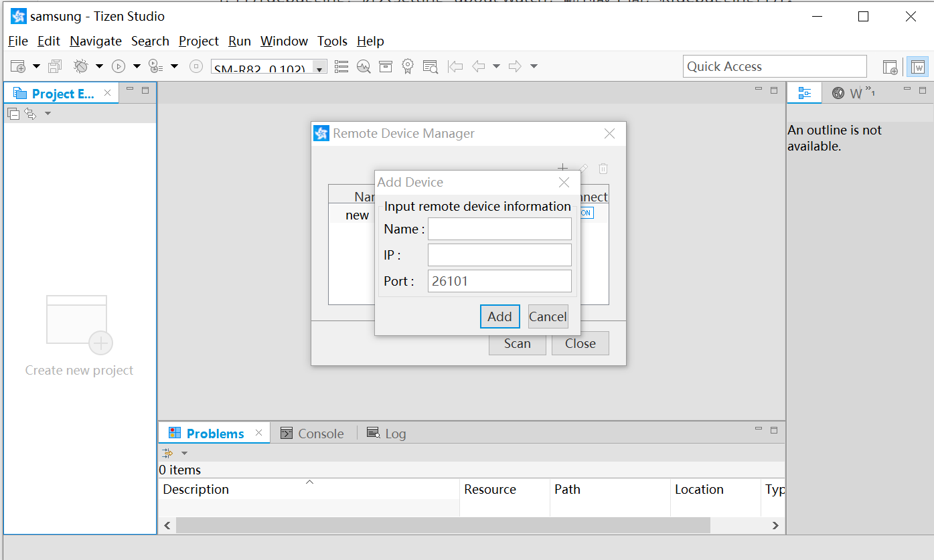Click the Port field showing 26101
934x560 pixels.
point(499,281)
